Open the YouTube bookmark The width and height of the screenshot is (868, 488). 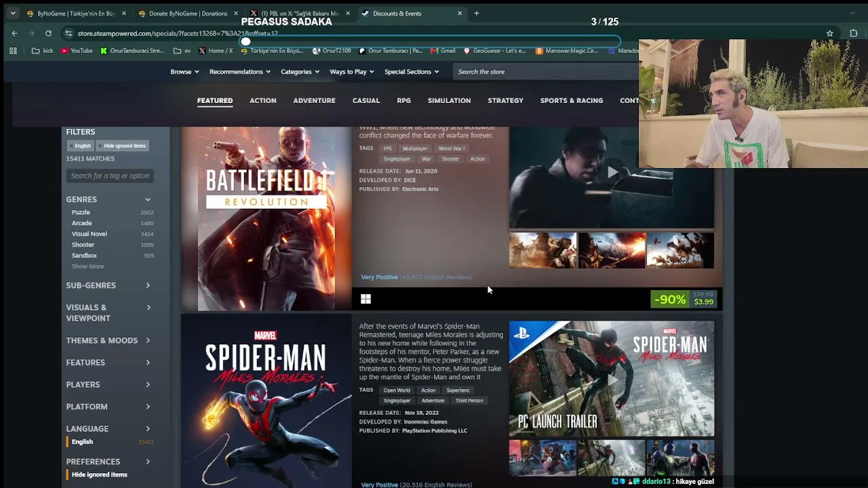[77, 51]
